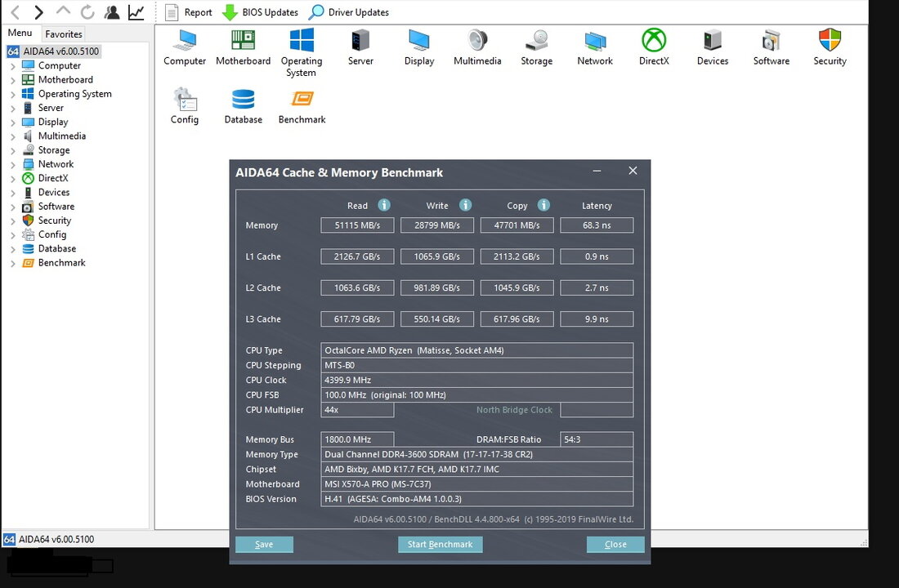This screenshot has height=588, width=899.
Task: Select Benchmark in the sidebar tree
Action: (61, 262)
